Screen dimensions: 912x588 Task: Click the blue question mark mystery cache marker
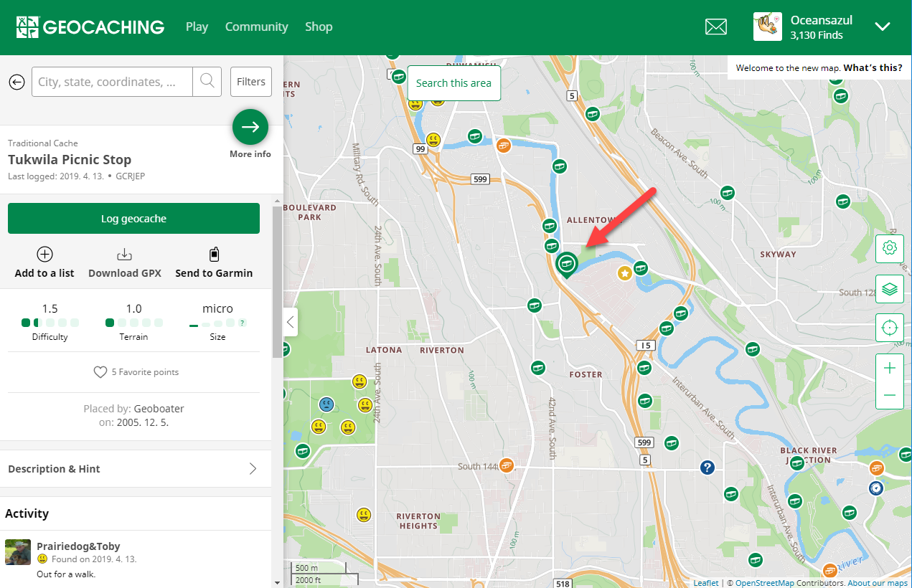[707, 468]
